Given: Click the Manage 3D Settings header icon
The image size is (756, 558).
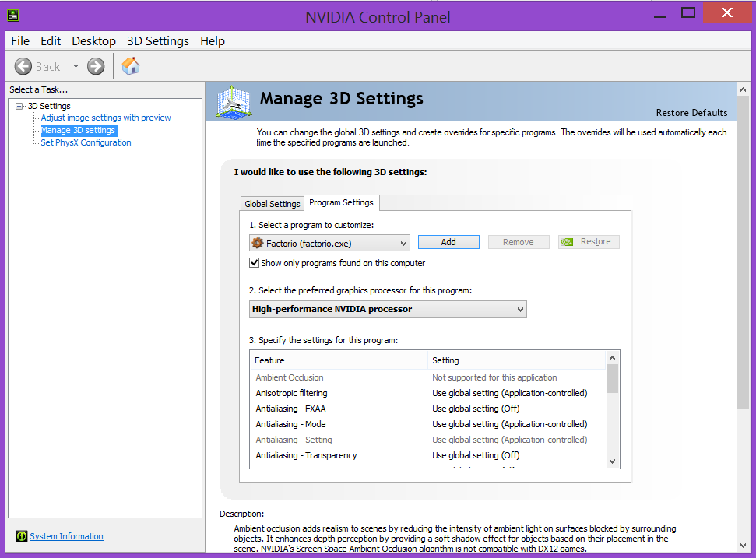Looking at the screenshot, I should click(234, 102).
